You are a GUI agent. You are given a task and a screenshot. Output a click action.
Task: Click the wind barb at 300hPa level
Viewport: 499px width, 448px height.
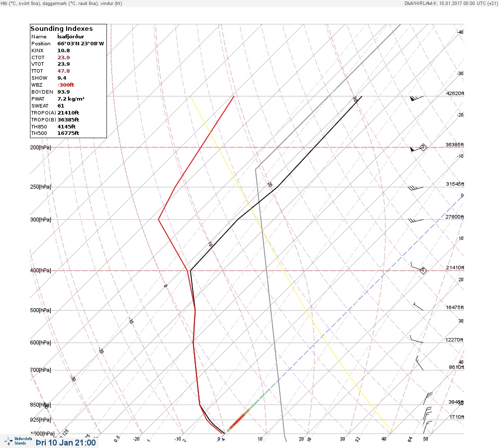coord(415,220)
